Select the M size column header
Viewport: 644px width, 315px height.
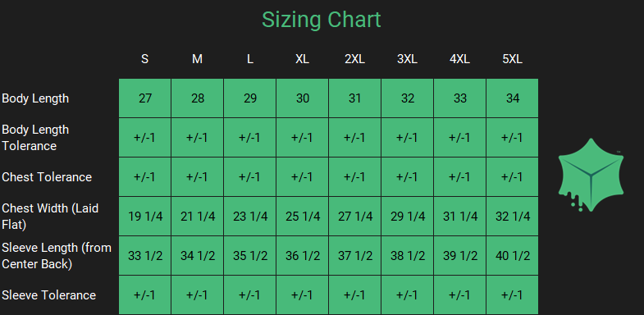(197, 59)
